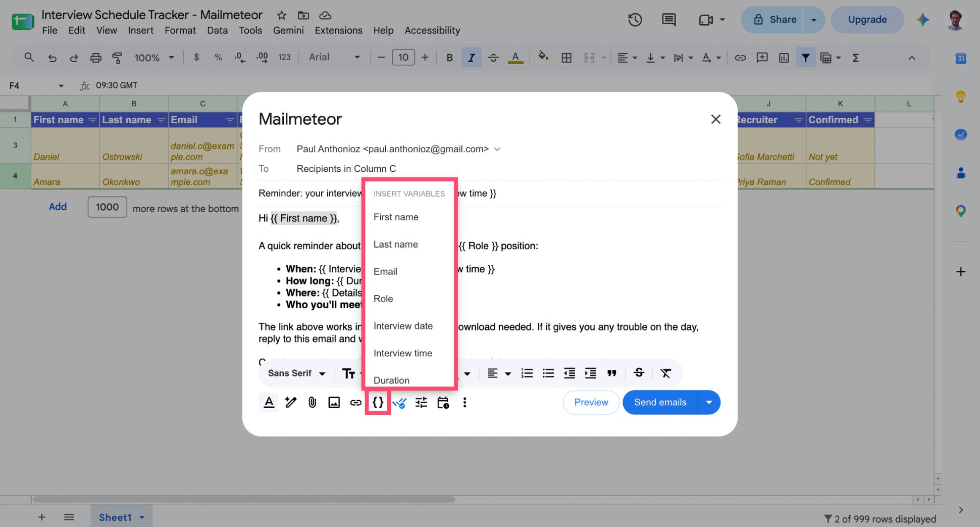980x527 pixels.
Task: Open the Sans Serif font dropdown
Action: [x=297, y=373]
